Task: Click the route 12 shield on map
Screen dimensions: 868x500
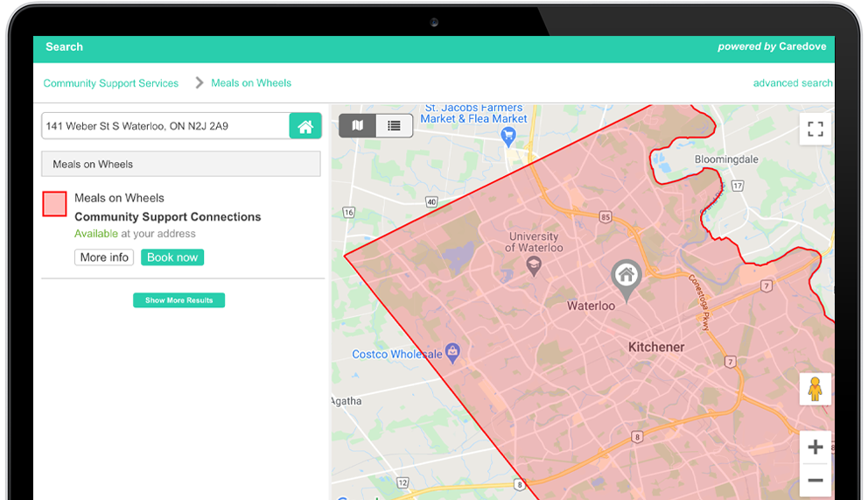Action: click(x=402, y=482)
